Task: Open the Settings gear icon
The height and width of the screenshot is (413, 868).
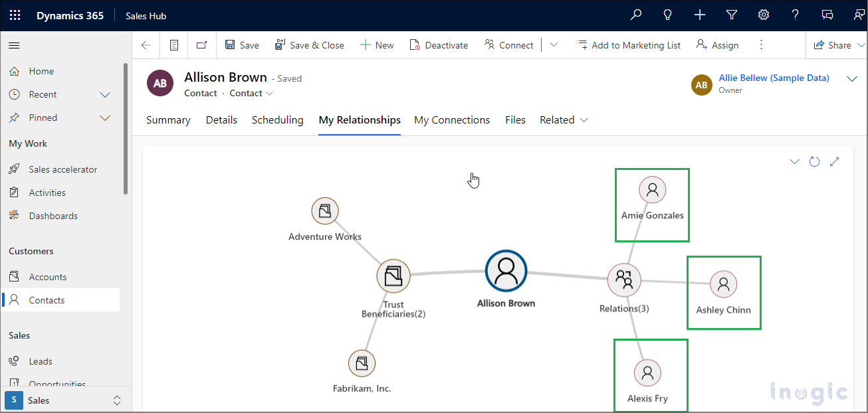Action: pos(764,15)
